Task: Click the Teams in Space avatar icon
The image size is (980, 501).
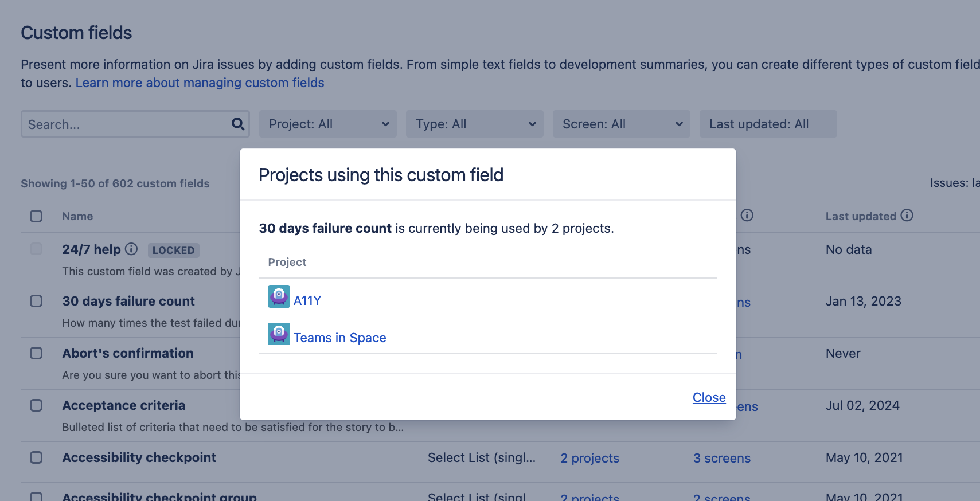Action: (x=279, y=334)
